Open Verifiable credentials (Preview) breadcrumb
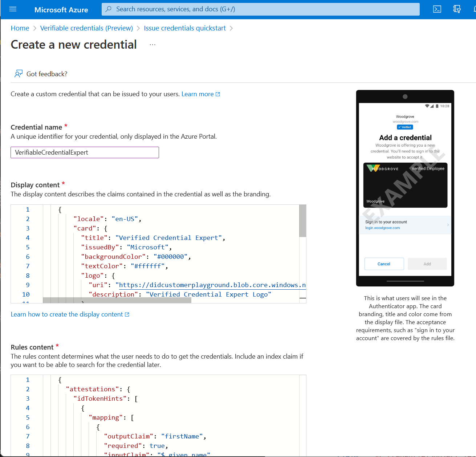Screen dimensions: 476x457 click(86, 28)
